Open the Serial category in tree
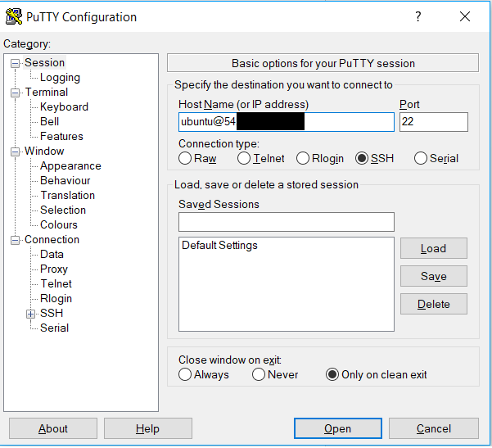Viewport: 492px width, 448px height. (54, 328)
